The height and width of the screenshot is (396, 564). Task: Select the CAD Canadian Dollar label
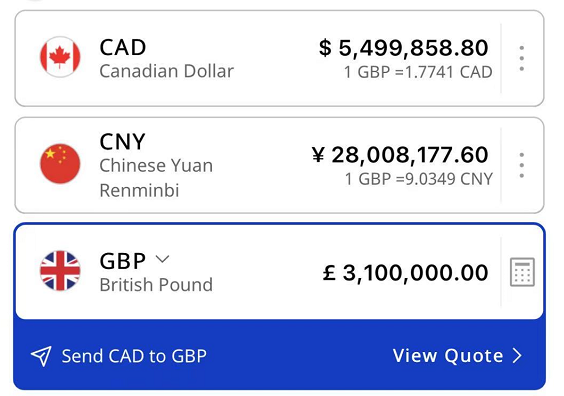[167, 58]
